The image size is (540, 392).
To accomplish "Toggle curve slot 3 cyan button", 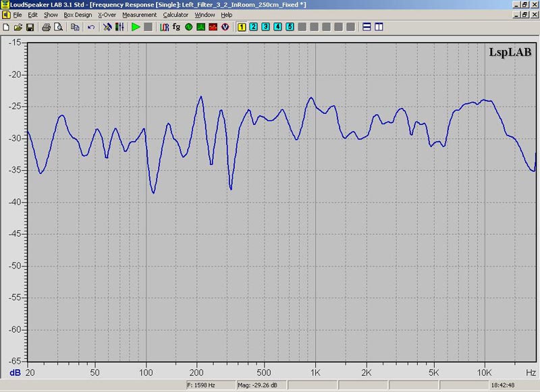I will coord(265,27).
